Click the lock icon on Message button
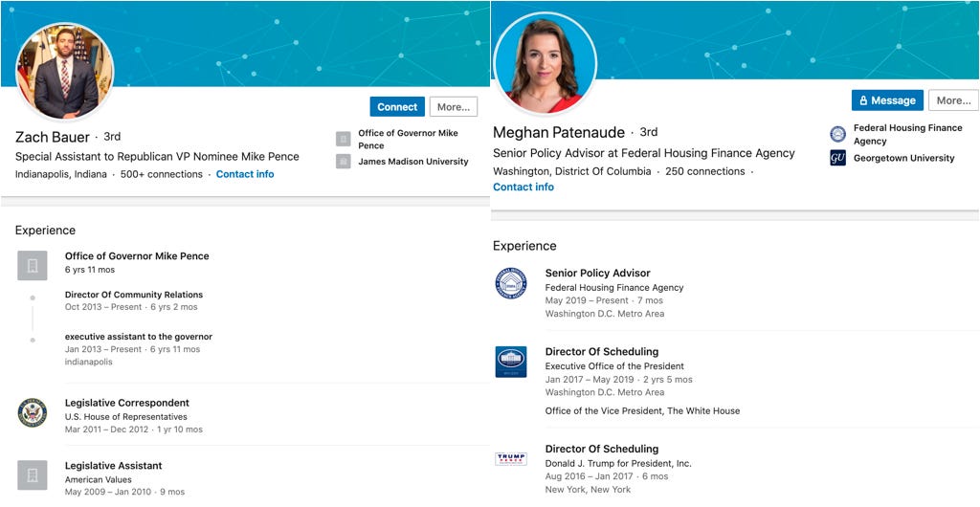980x507 pixels. [x=863, y=100]
